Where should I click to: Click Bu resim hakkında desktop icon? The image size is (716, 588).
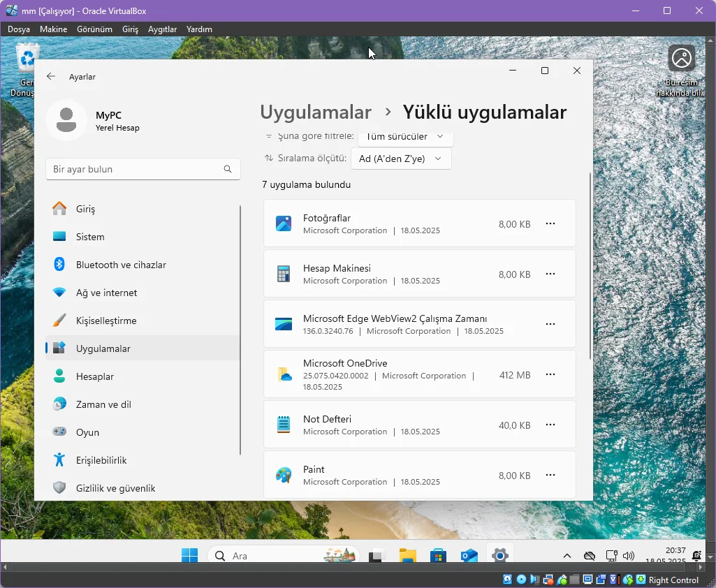pyautogui.click(x=681, y=70)
